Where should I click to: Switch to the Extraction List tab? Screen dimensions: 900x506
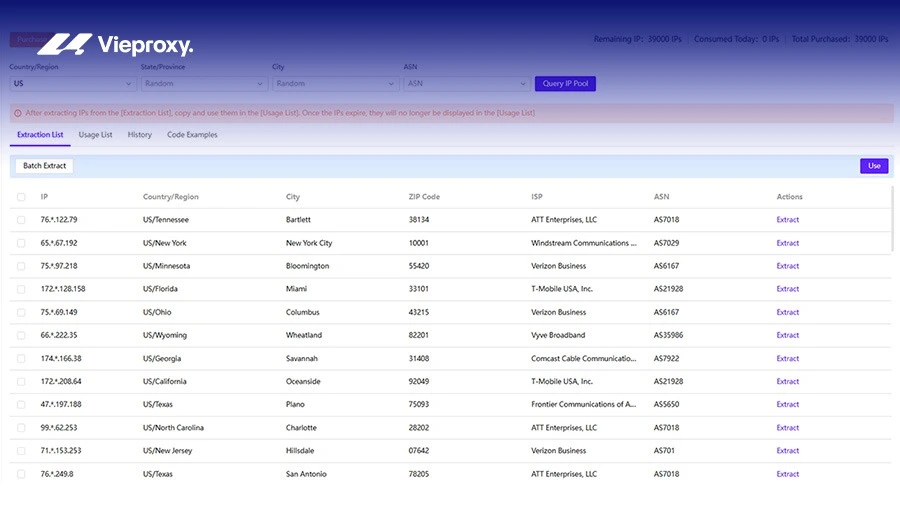(x=40, y=135)
